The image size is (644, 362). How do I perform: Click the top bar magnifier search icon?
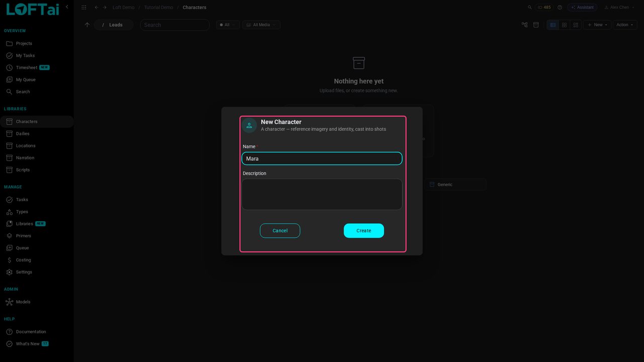pos(530,8)
